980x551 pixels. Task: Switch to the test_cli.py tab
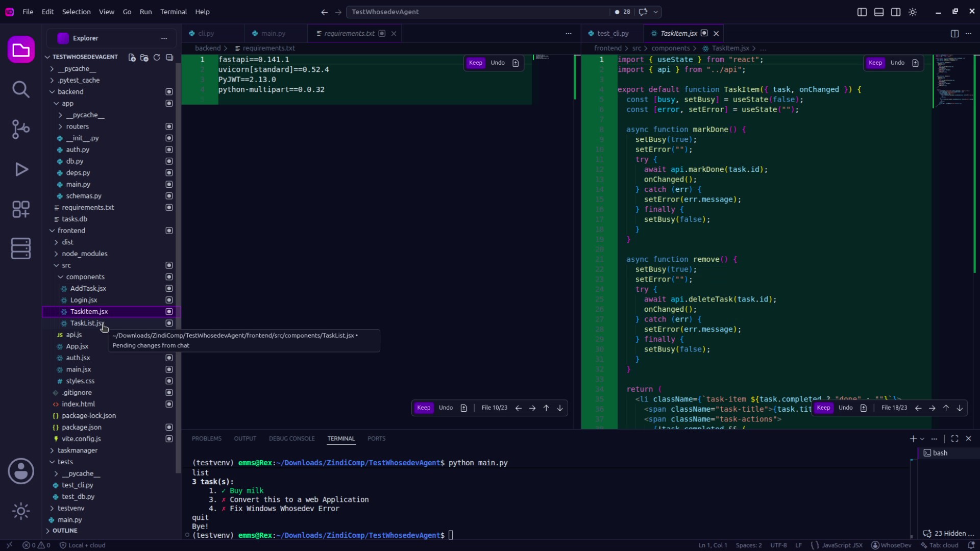[x=612, y=34]
